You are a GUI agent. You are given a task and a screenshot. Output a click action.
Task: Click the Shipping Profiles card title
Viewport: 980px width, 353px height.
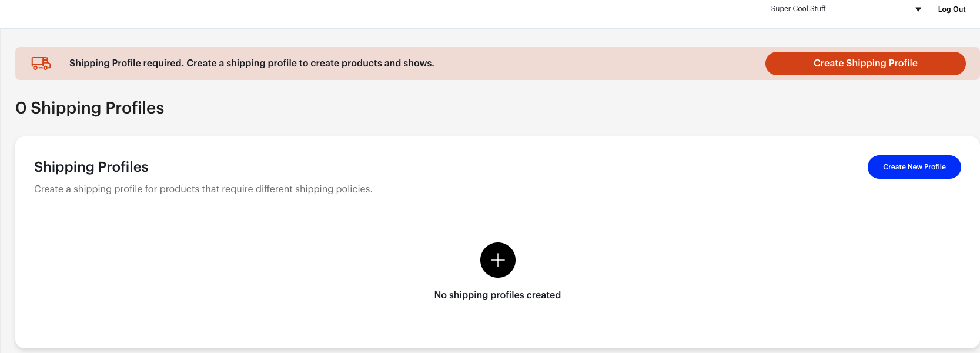pos(91,167)
